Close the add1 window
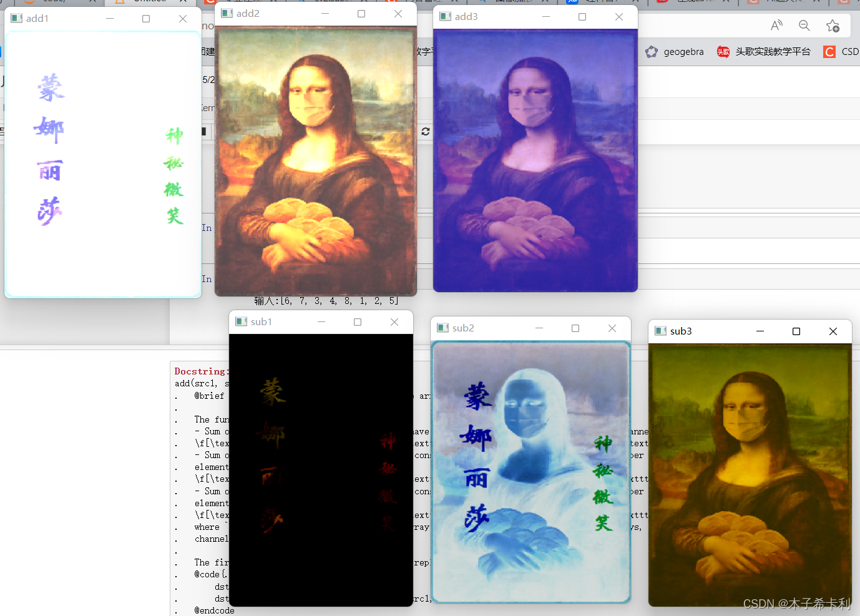This screenshot has height=616, width=860. point(183,19)
